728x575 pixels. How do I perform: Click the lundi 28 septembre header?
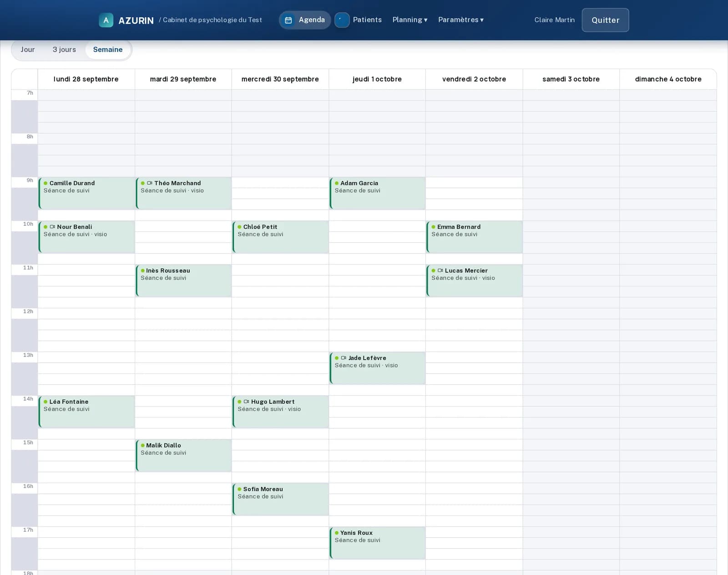pos(86,79)
